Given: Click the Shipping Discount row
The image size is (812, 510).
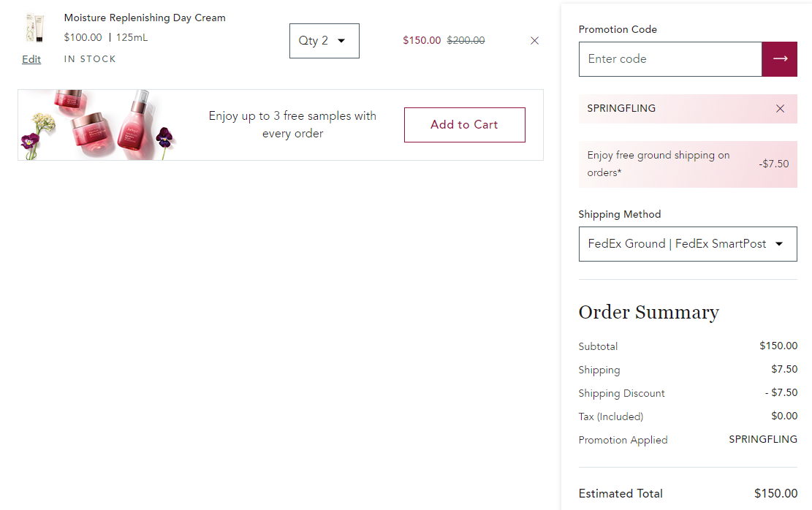Looking at the screenshot, I should [x=688, y=393].
